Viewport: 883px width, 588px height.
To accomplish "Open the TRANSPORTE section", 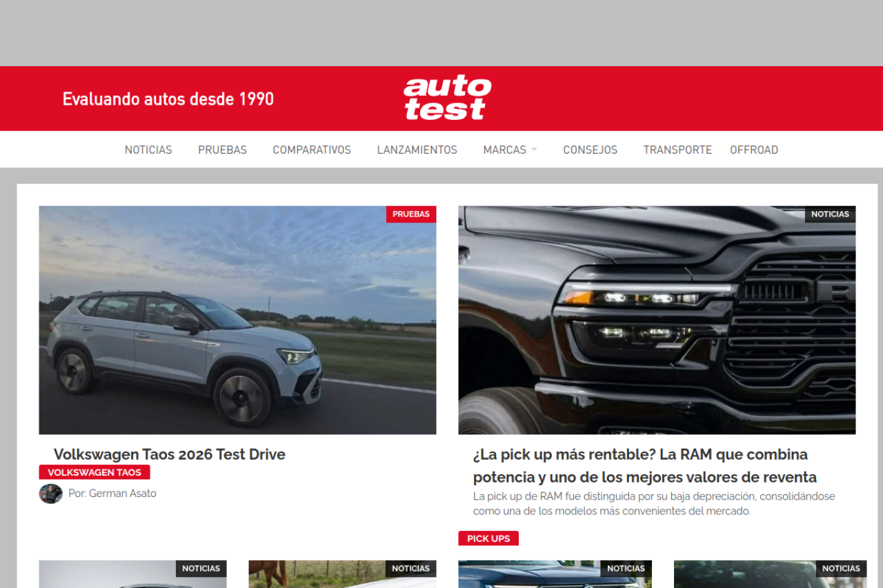I will (677, 150).
